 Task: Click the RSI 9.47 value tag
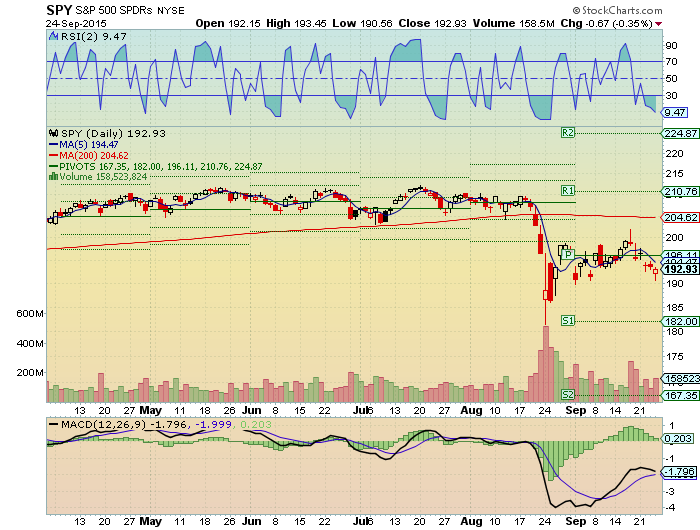[675, 113]
